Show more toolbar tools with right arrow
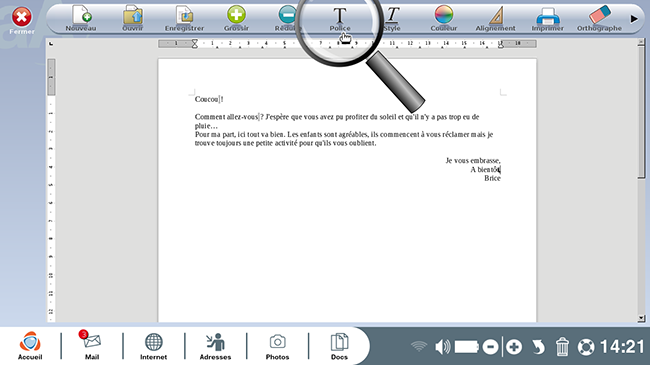The image size is (650, 365). (x=634, y=19)
